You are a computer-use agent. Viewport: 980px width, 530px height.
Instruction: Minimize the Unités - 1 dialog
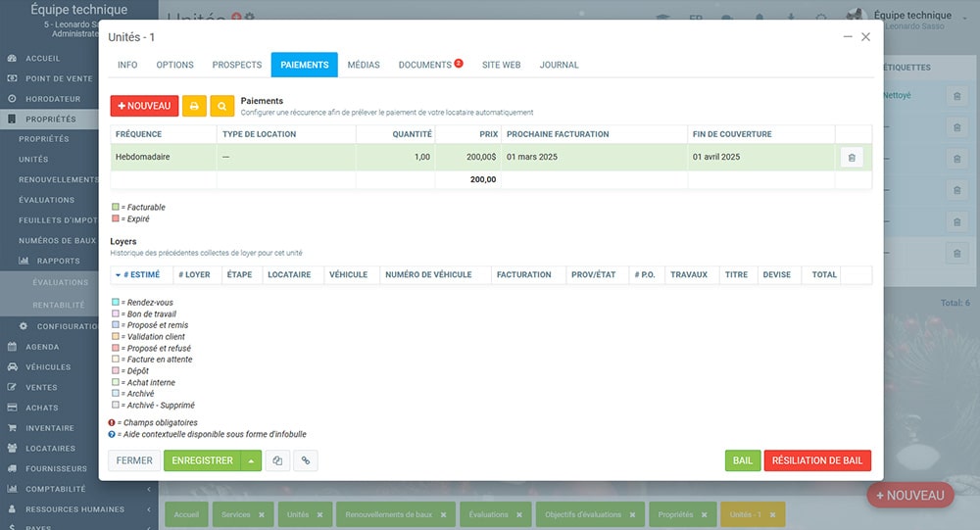click(x=847, y=36)
